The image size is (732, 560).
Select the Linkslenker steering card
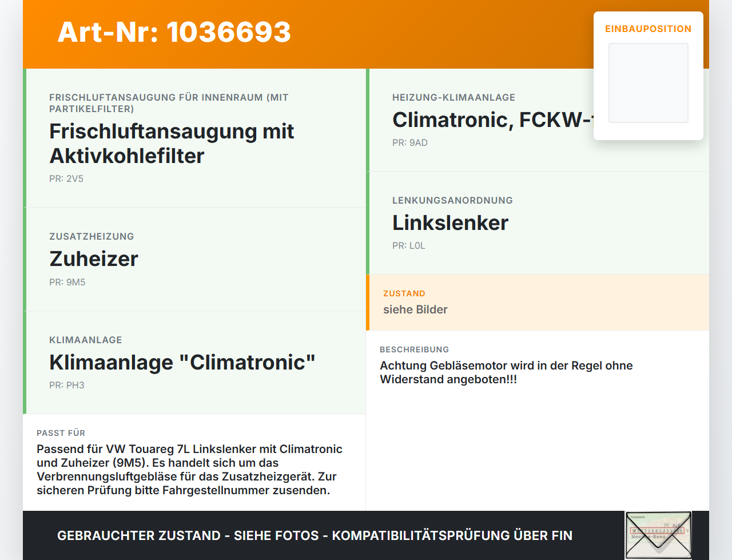click(538, 223)
